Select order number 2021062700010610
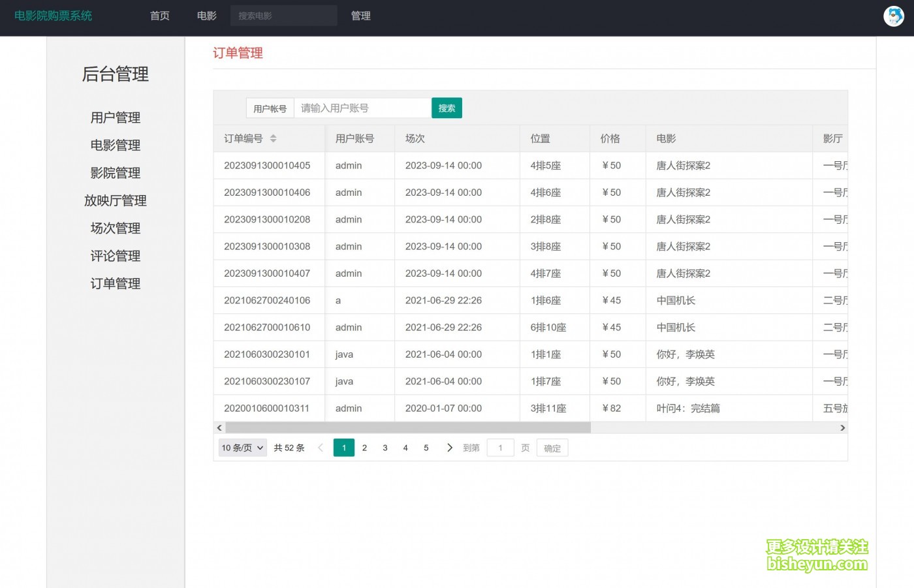Screen dimensions: 914x588 pyautogui.click(x=267, y=328)
